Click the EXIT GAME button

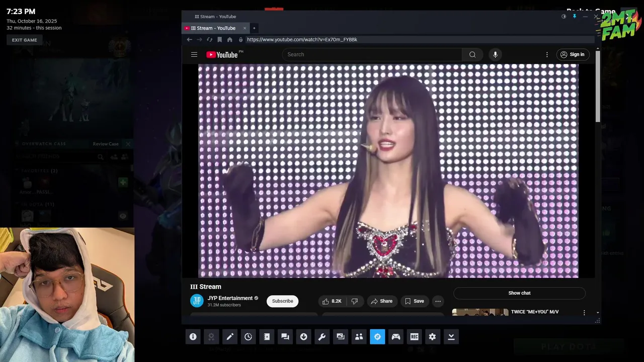click(x=25, y=40)
